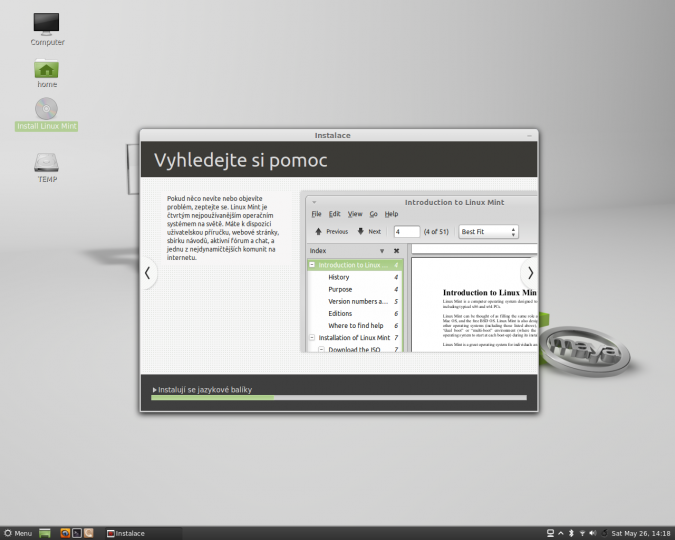Viewport: 675px width, 540px height.
Task: Open the volume tray icon
Action: coord(593,533)
